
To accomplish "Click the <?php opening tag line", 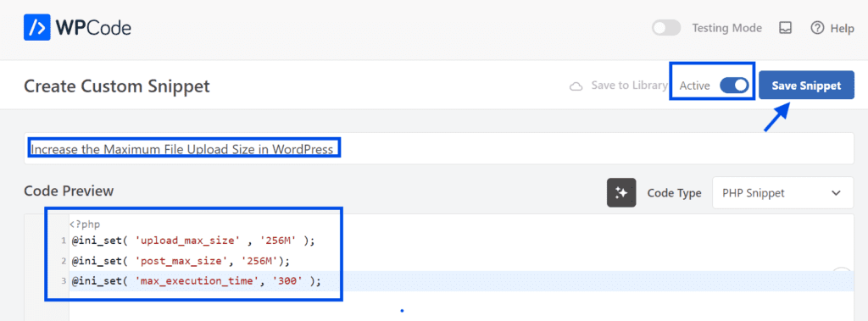I will pos(85,224).
